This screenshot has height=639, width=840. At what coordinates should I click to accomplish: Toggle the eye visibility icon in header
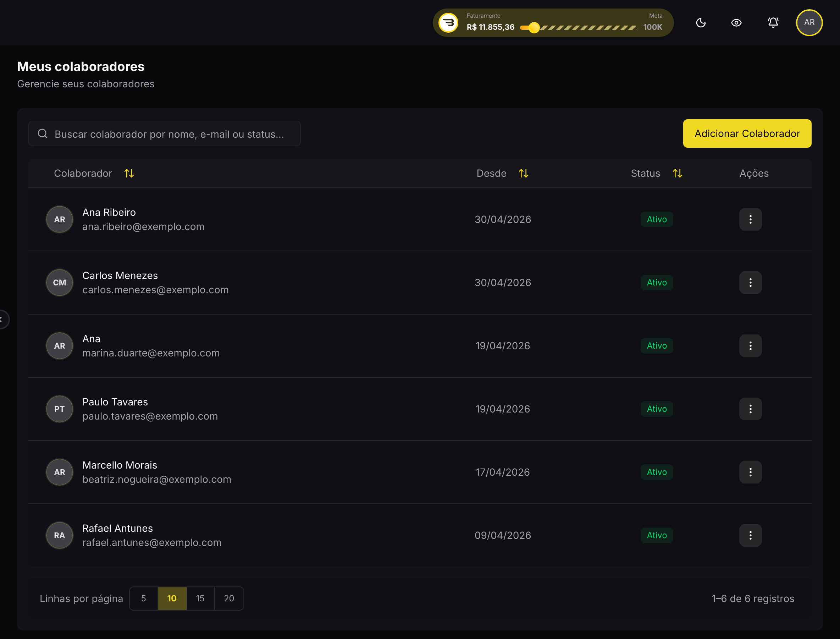tap(736, 23)
